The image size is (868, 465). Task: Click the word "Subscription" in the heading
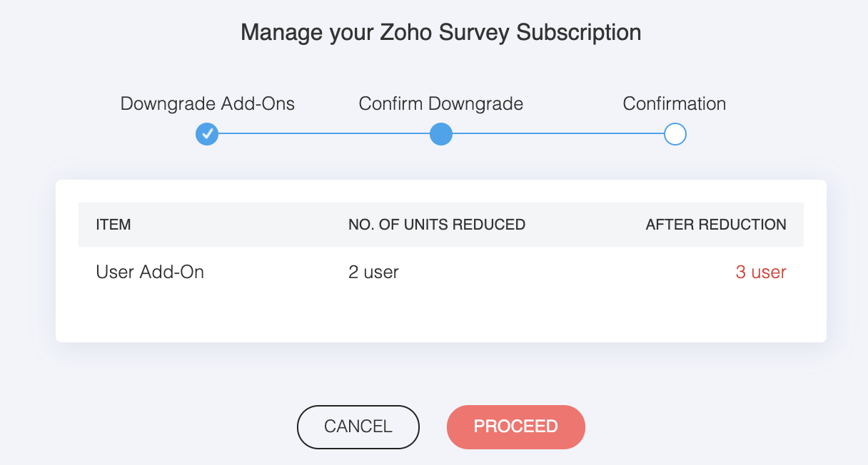click(x=578, y=33)
